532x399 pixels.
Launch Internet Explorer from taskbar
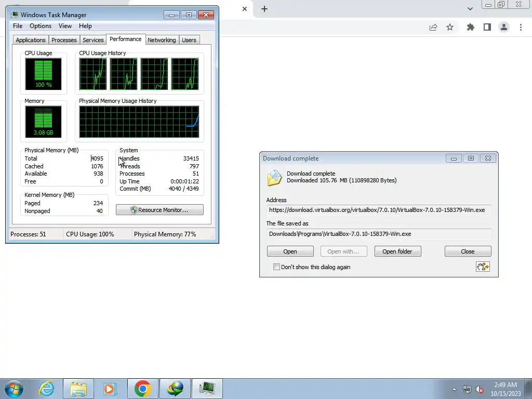point(46,389)
